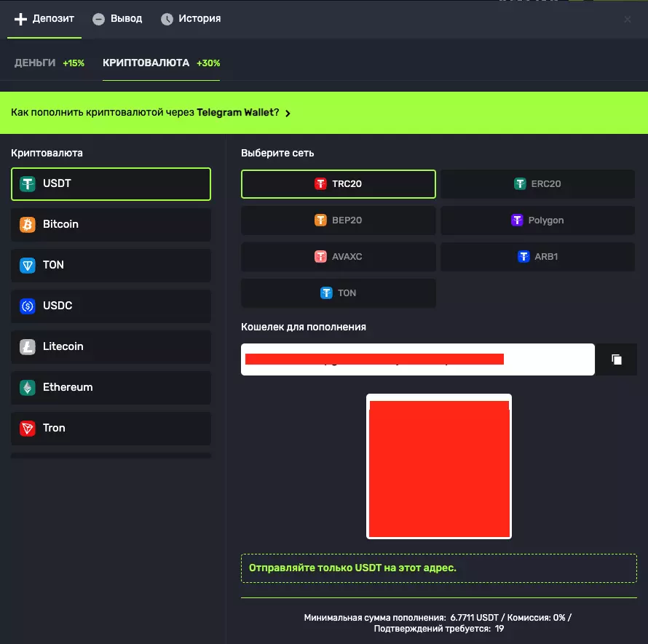Click the USDC coin icon

click(27, 306)
